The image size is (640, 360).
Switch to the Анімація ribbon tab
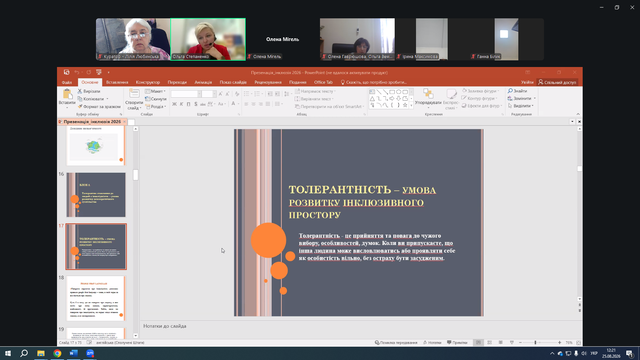coord(203,82)
